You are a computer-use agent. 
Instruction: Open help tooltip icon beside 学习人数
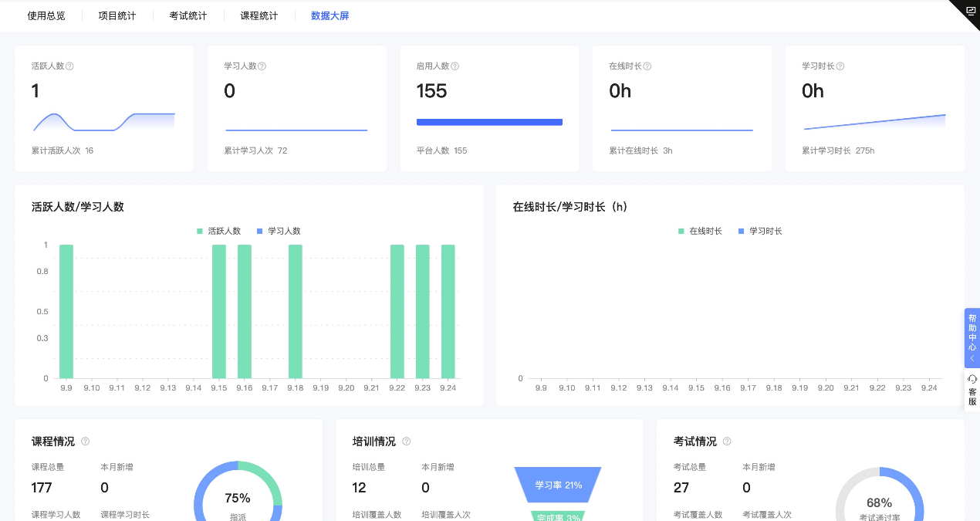(262, 66)
